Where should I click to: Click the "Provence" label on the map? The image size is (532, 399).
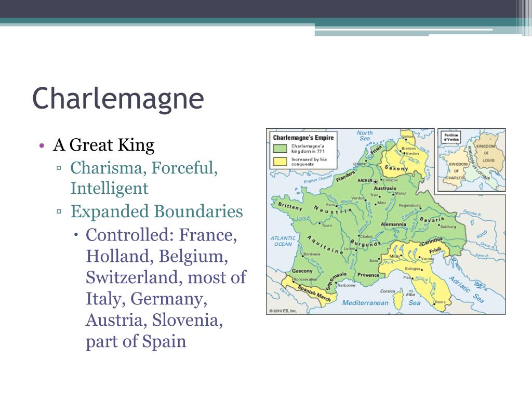pyautogui.click(x=368, y=275)
